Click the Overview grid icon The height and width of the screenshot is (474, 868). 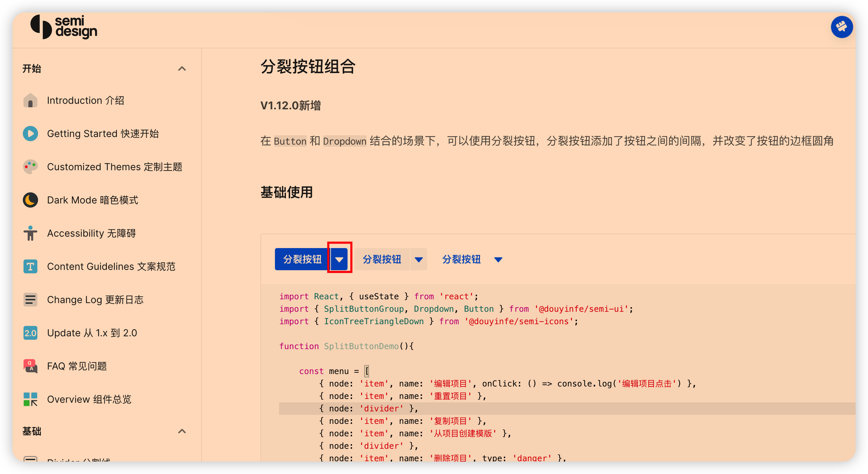click(30, 399)
